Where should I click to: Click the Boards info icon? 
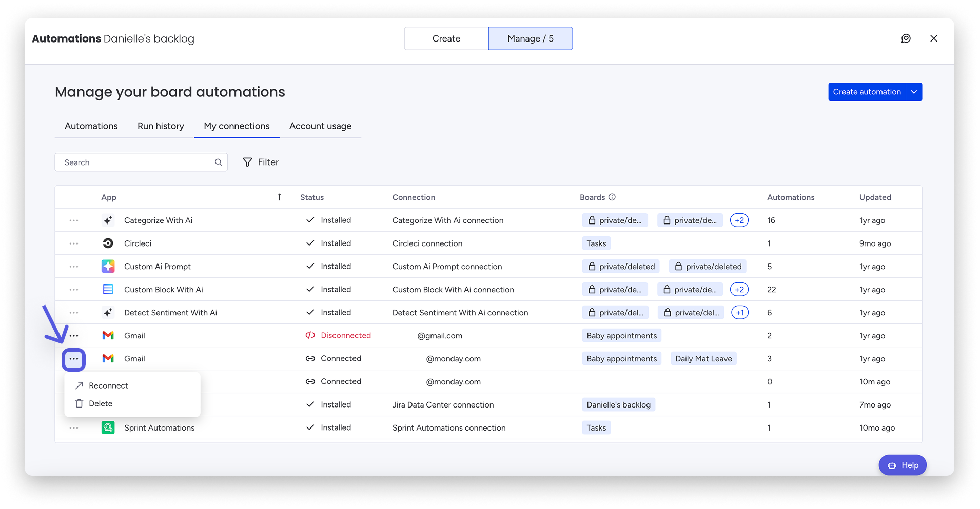pos(612,197)
